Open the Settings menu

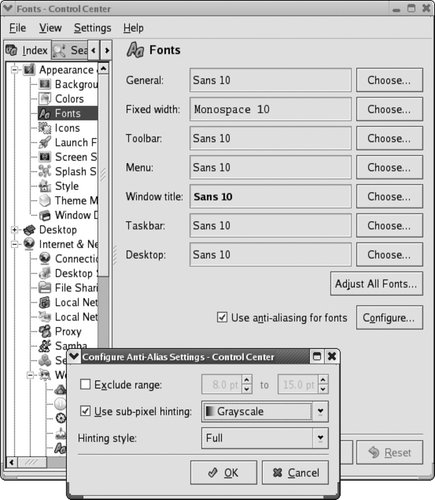92,28
